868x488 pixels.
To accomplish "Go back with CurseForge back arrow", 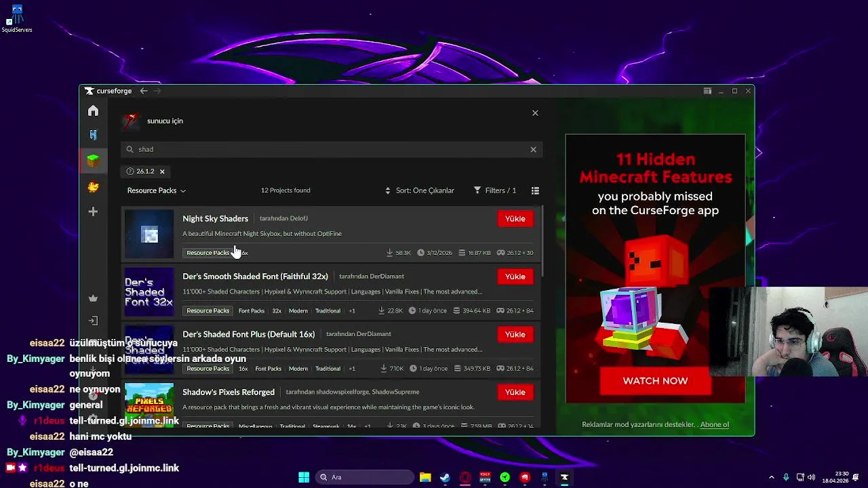I will (144, 91).
